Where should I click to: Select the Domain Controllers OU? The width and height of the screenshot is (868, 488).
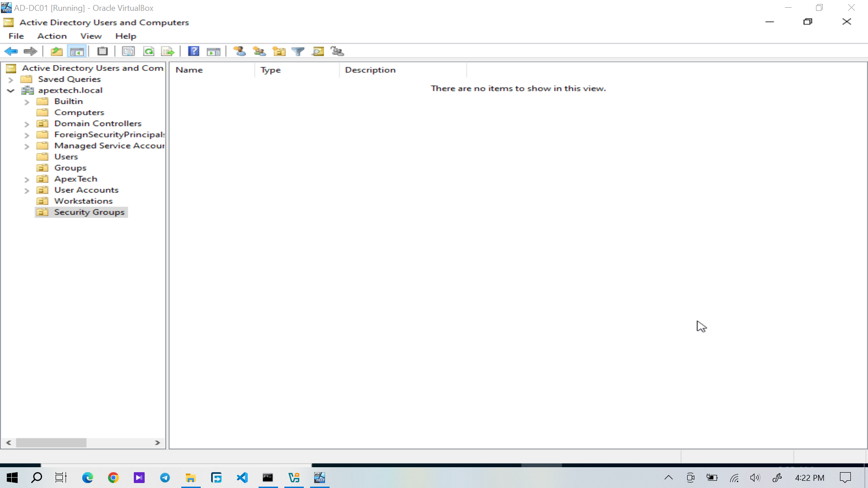(98, 124)
